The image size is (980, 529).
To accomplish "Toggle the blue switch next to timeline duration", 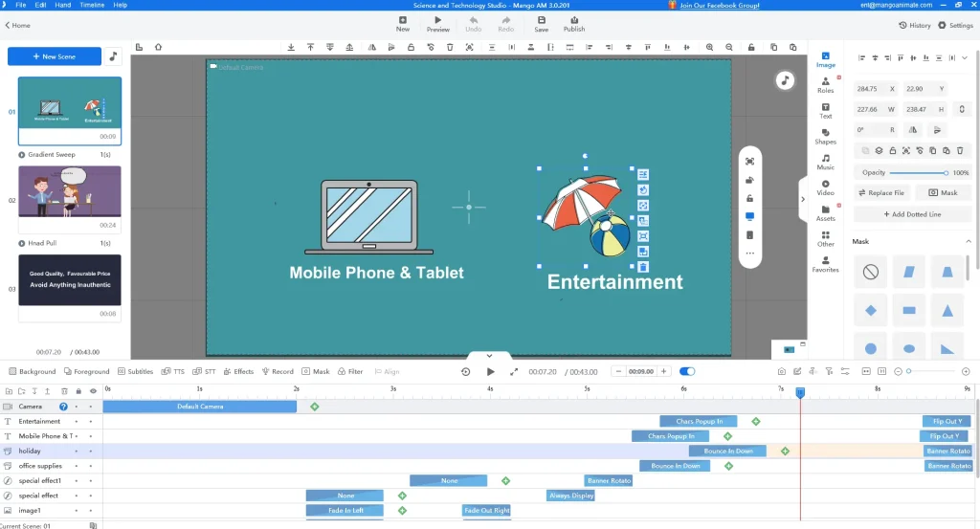I will [687, 371].
